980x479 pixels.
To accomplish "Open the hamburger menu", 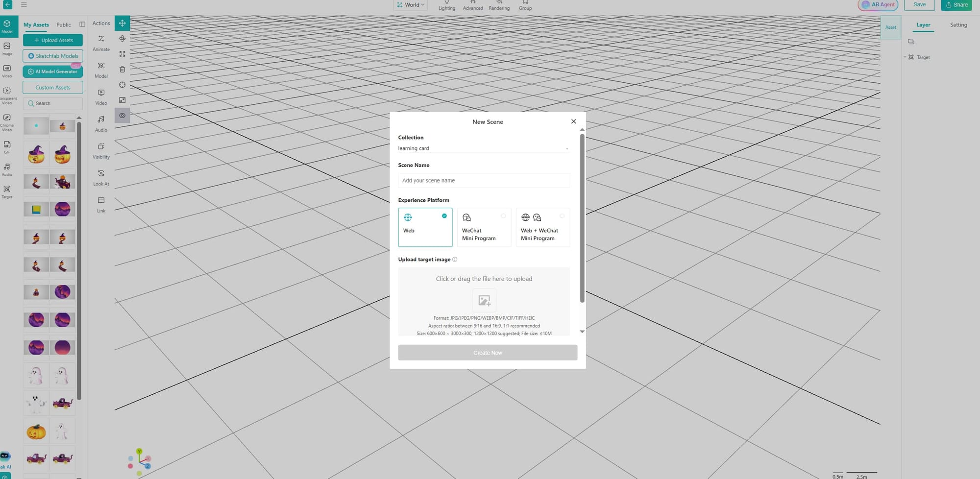I will (24, 4).
